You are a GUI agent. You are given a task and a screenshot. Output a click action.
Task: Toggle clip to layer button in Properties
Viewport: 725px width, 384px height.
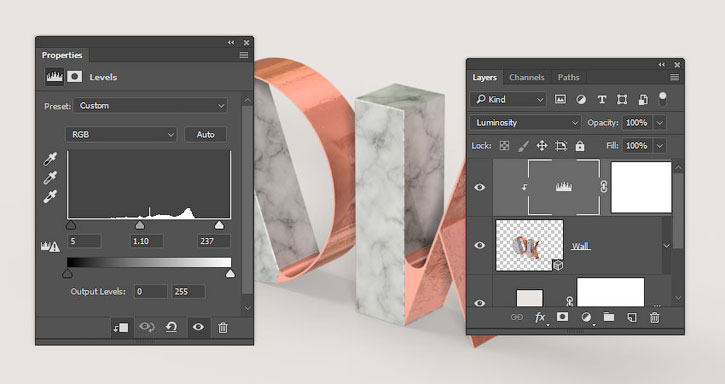pos(121,328)
